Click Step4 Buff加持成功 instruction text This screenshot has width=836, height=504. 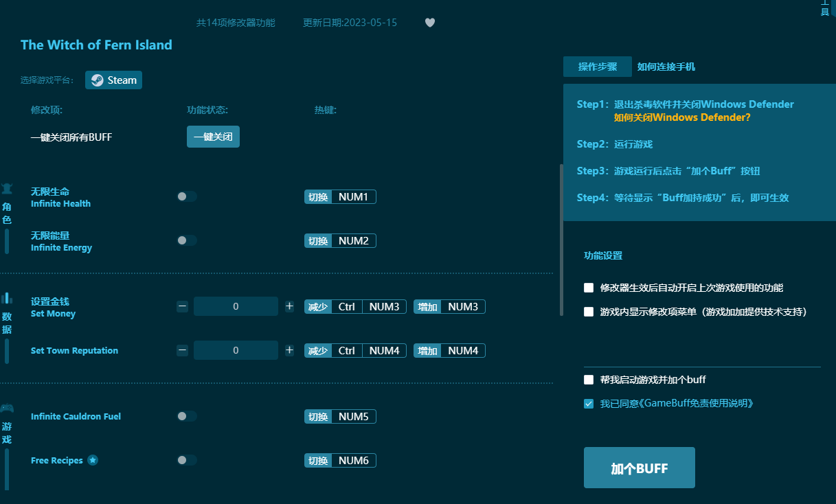pos(683,198)
